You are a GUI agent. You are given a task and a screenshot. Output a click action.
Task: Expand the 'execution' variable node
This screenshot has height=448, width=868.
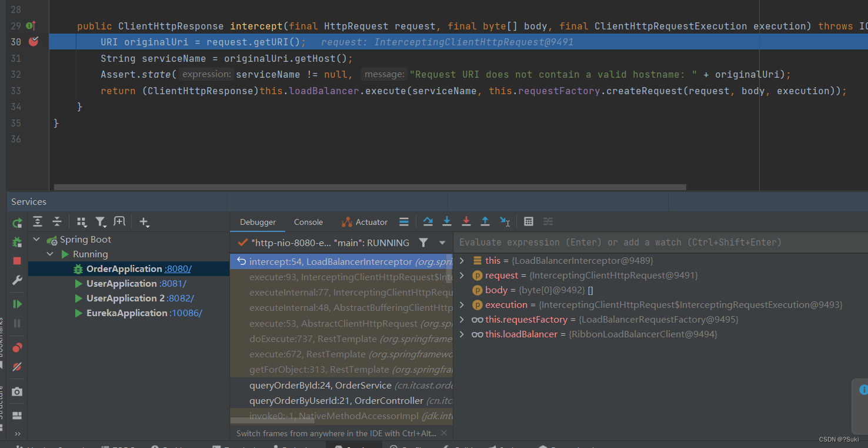click(x=462, y=304)
